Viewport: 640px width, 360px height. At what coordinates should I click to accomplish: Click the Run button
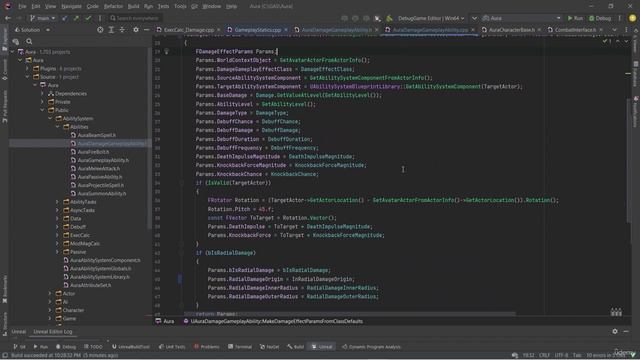[x=575, y=18]
